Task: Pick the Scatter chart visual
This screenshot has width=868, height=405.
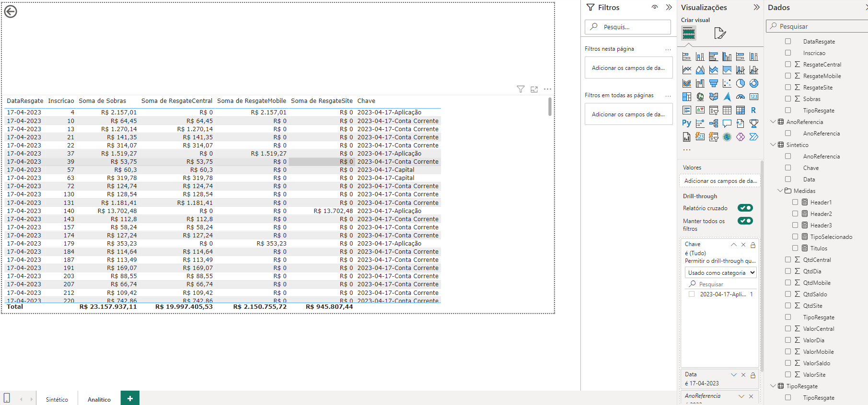Action: tap(727, 83)
